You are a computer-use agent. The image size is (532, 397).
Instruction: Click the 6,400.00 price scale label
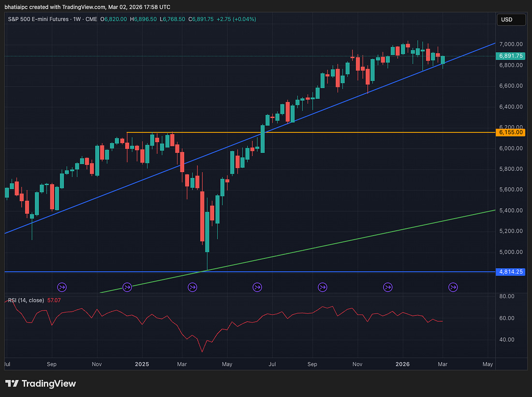tap(511, 106)
